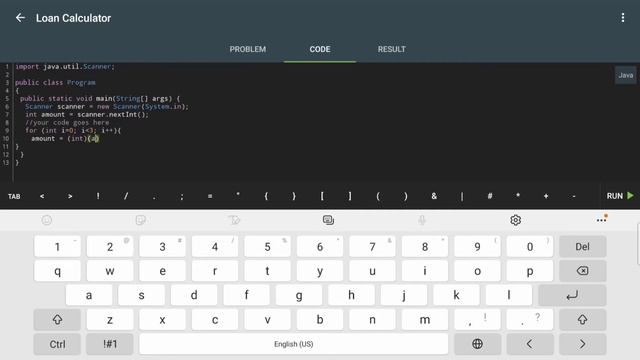Viewport: 640px width, 360px height.
Task: Tap the comma key
Action: point(477,320)
